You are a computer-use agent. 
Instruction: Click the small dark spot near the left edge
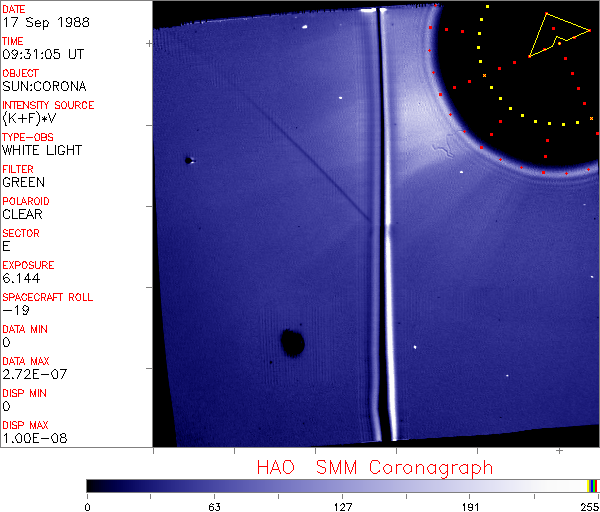187,160
